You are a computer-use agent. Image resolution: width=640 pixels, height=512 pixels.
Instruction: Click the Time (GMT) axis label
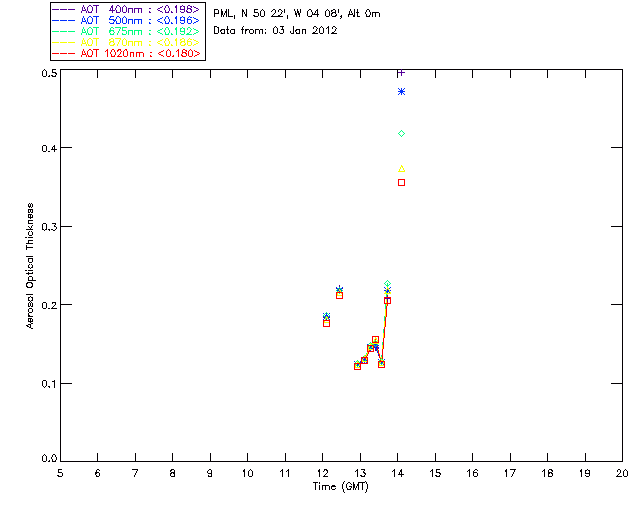(340, 487)
